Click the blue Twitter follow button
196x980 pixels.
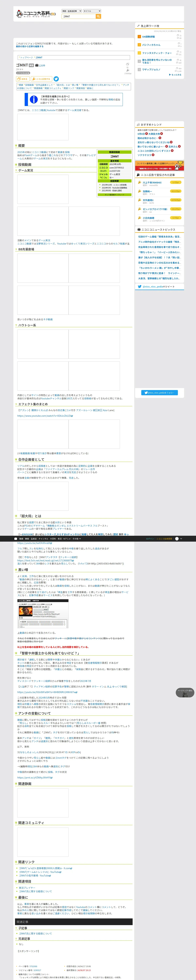coord(159,393)
